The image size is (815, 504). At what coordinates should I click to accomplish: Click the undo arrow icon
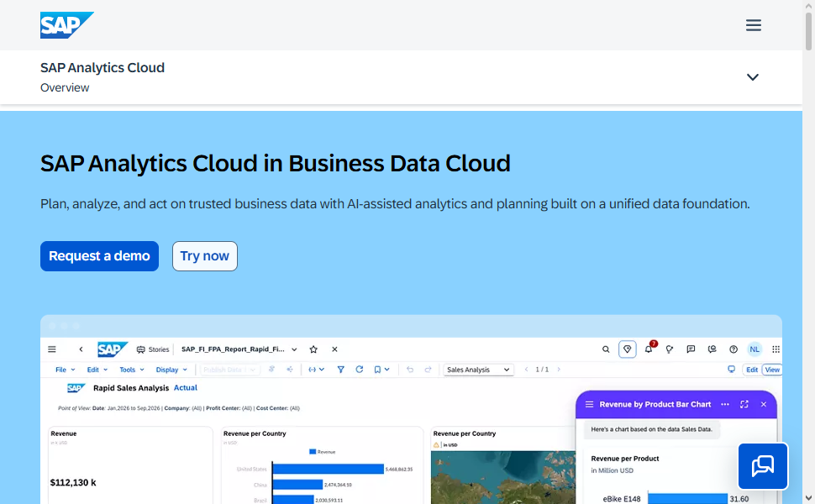(410, 370)
